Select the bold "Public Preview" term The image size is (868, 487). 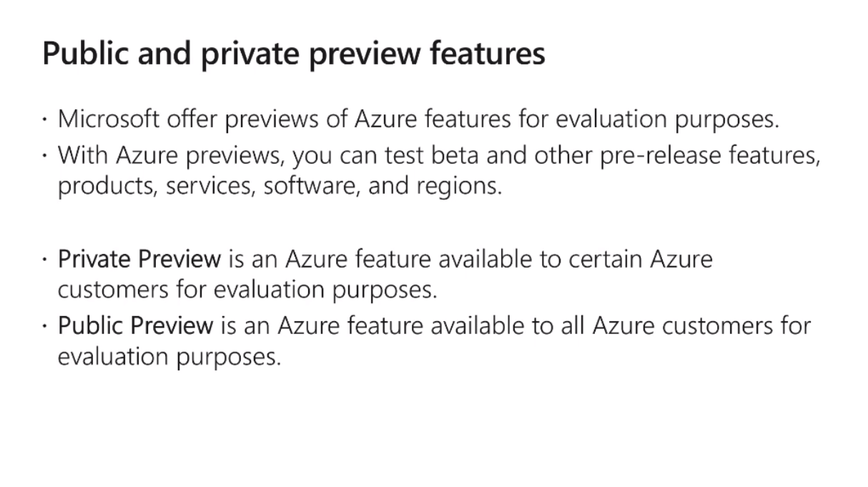coord(135,325)
